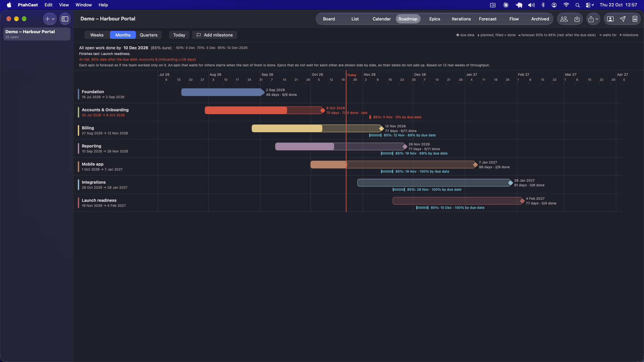The height and width of the screenshot is (362, 644).
Task: Show the Archived tab
Action: pyautogui.click(x=540, y=19)
